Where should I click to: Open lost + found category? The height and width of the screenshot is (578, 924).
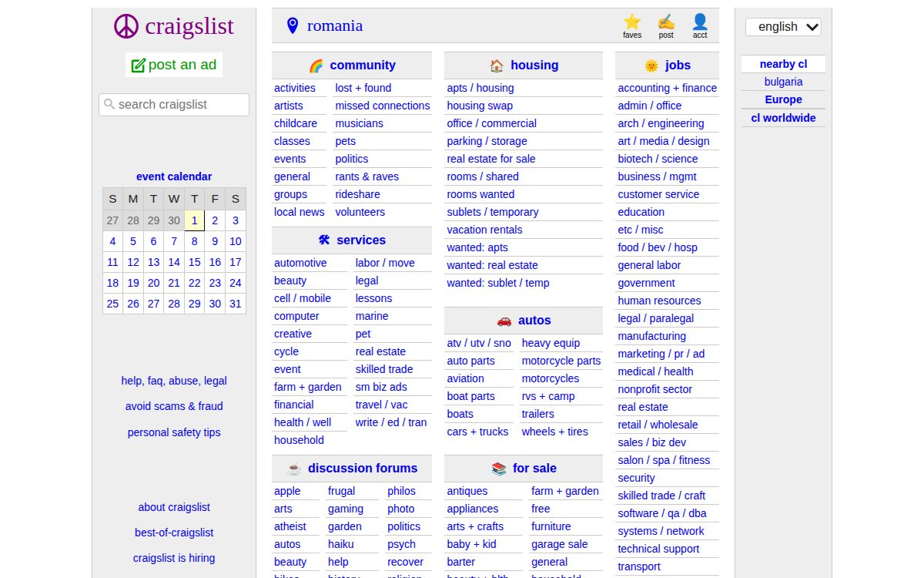pyautogui.click(x=363, y=88)
